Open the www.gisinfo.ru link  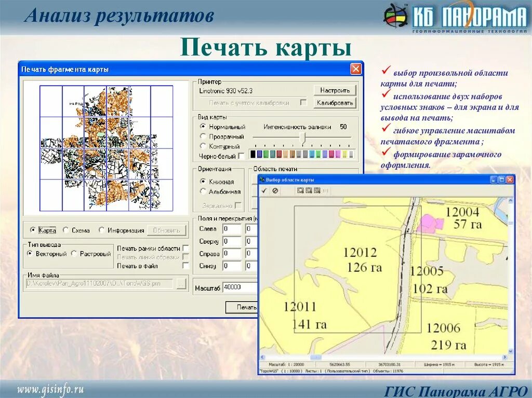(x=50, y=389)
